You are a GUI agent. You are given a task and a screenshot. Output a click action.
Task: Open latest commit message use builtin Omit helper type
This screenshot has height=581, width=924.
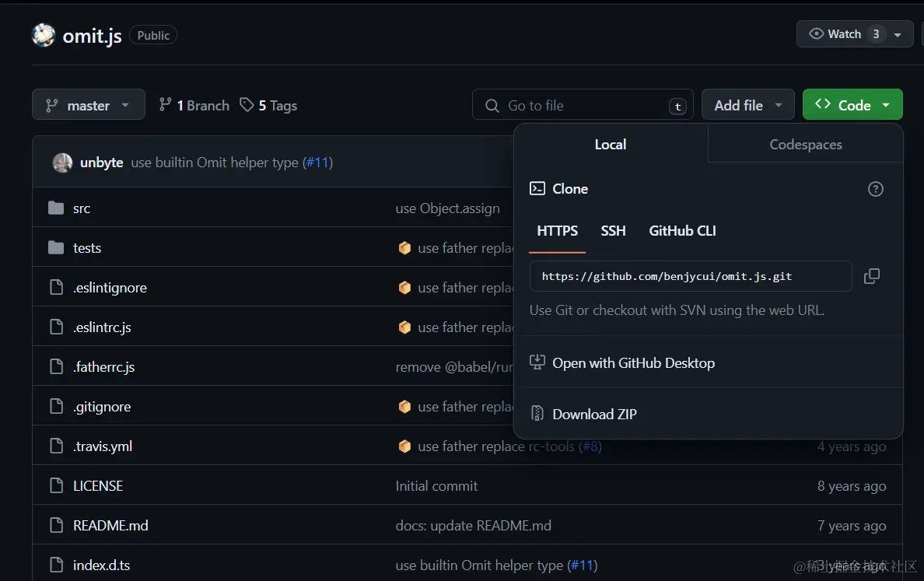tap(215, 163)
